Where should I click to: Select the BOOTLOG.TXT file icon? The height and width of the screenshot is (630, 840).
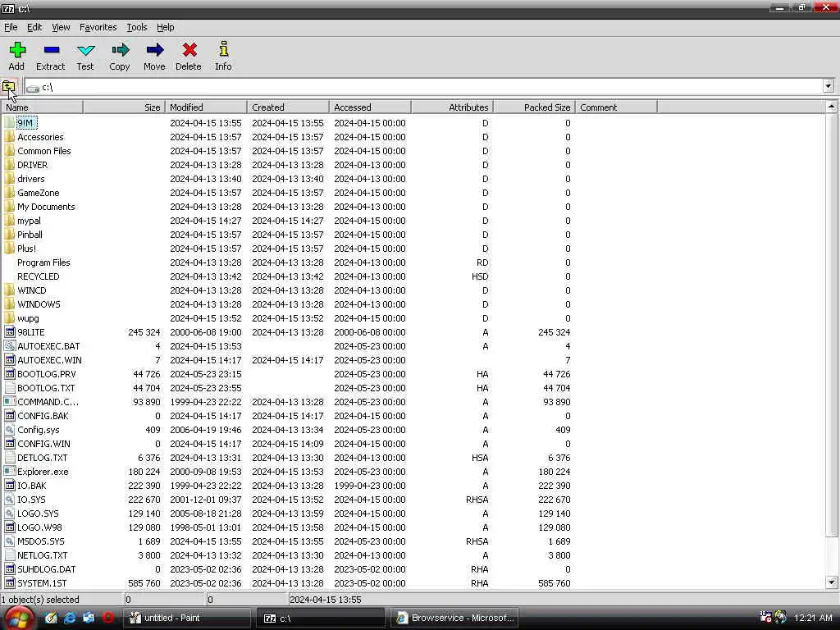click(9, 388)
